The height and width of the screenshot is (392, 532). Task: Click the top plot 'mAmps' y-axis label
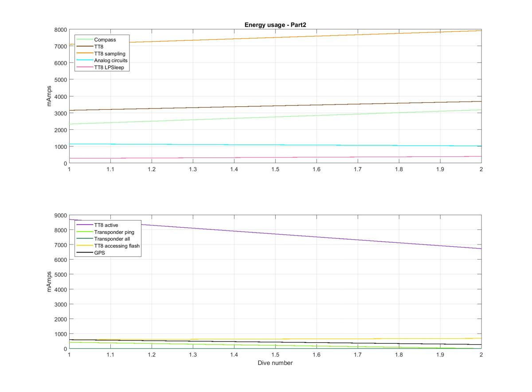(x=49, y=96)
